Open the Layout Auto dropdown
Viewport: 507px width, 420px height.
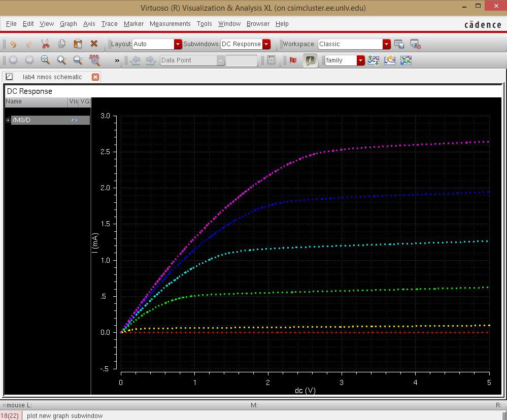178,44
